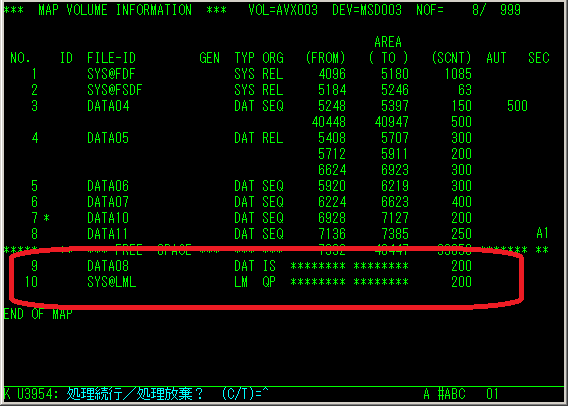Image resolution: width=568 pixels, height=406 pixels.
Task: Click the SEC value A1
Action: point(542,234)
